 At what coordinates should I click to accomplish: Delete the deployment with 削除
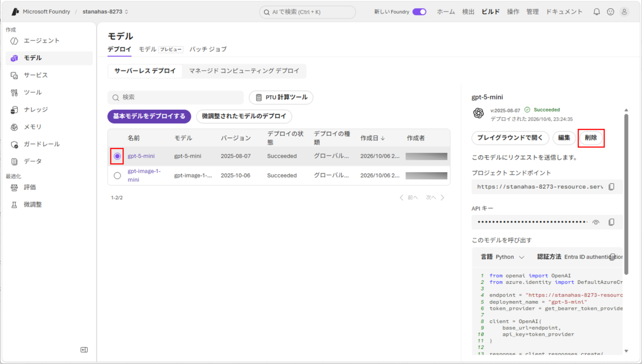(x=591, y=138)
